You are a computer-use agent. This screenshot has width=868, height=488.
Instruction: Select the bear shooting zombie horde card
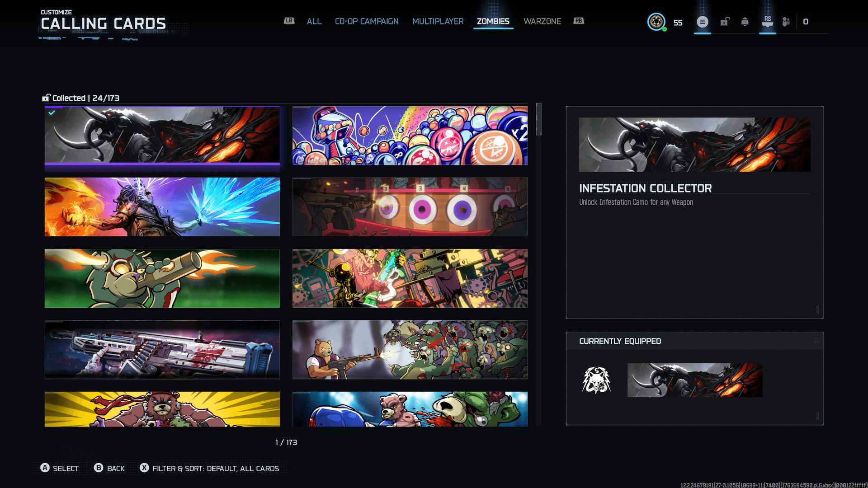click(410, 350)
